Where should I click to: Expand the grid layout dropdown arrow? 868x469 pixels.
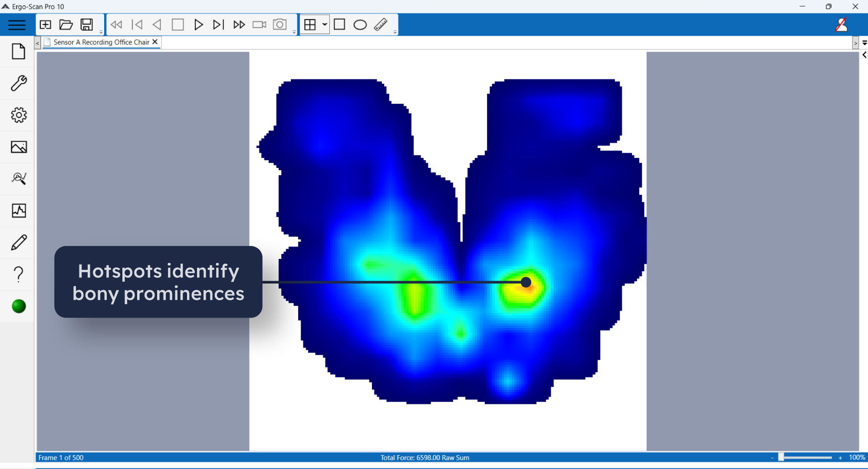324,25
